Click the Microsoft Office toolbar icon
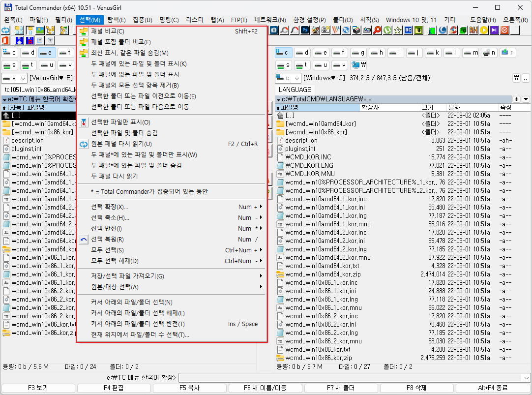 click(x=5, y=41)
